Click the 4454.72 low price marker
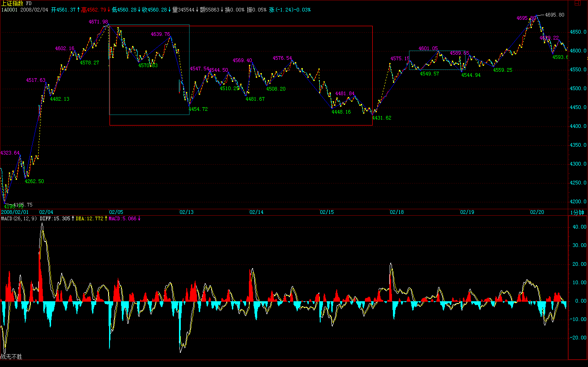This screenshot has height=367, width=588. [x=198, y=109]
